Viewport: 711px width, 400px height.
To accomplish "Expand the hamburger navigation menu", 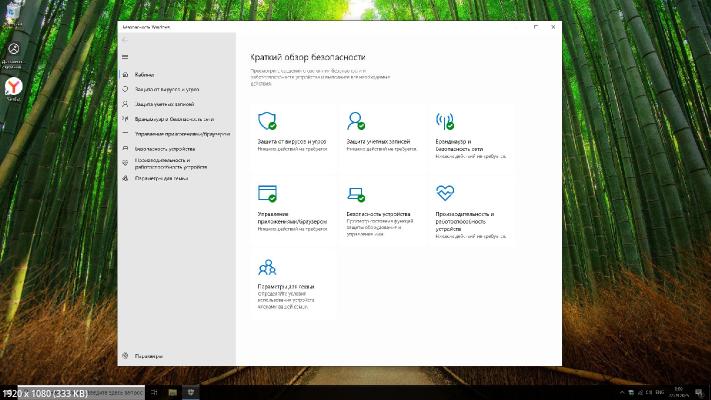I will pos(125,57).
